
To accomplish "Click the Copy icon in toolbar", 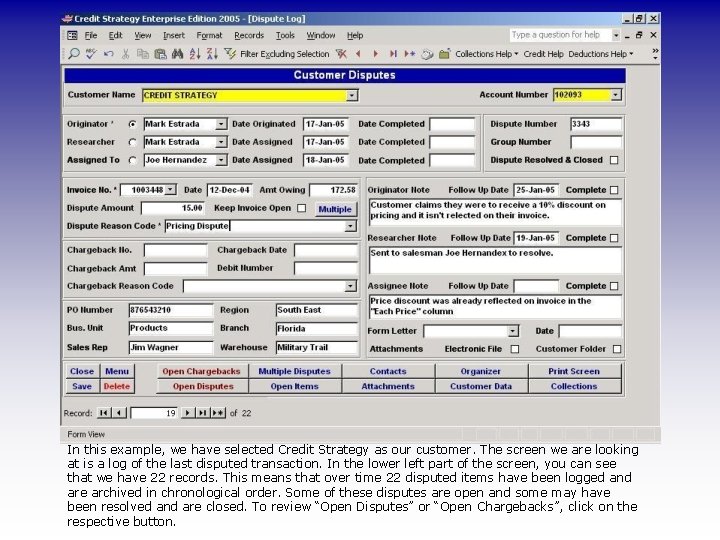I will click(143, 54).
